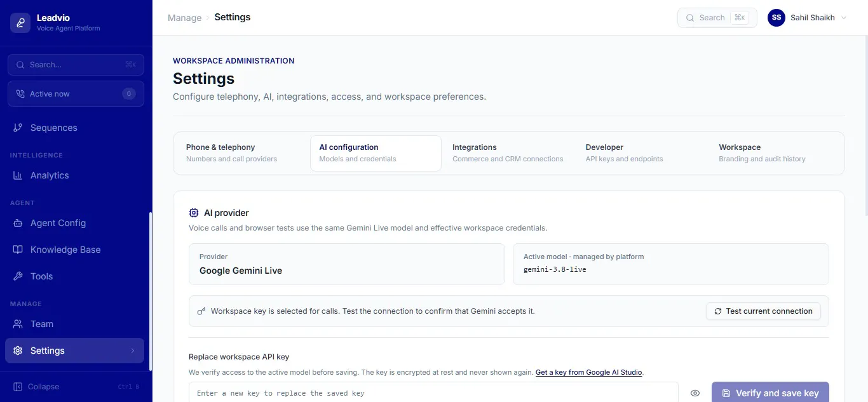
Task: Click the Knowledge Base book icon
Action: [18, 250]
